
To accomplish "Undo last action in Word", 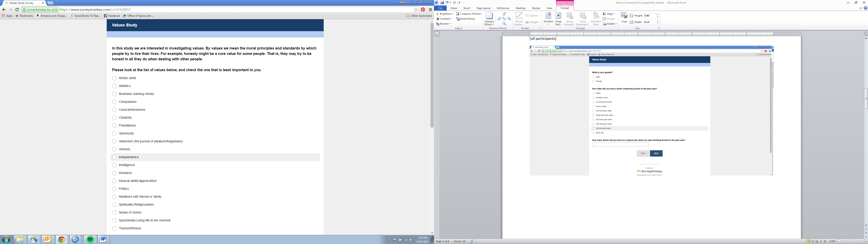I will (447, 3).
